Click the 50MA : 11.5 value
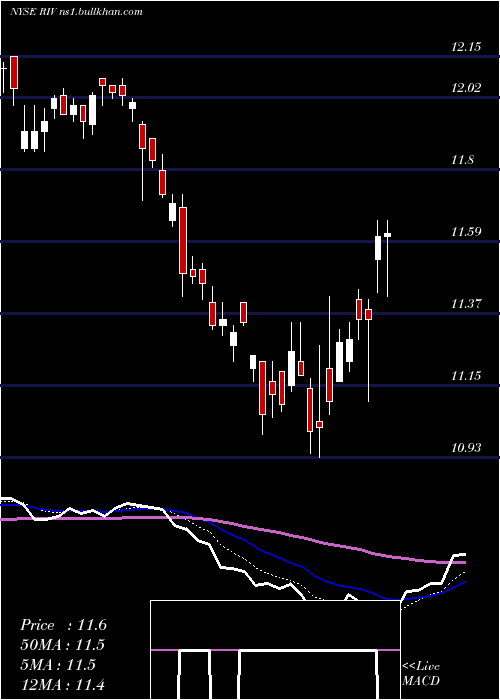The height and width of the screenshot is (700, 500). [x=62, y=645]
